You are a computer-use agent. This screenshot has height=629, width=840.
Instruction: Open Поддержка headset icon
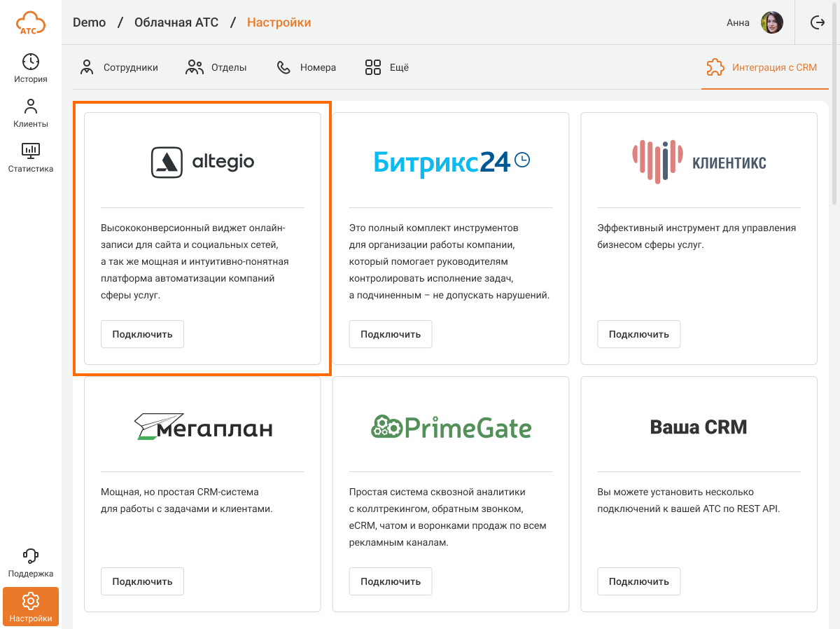tap(31, 556)
